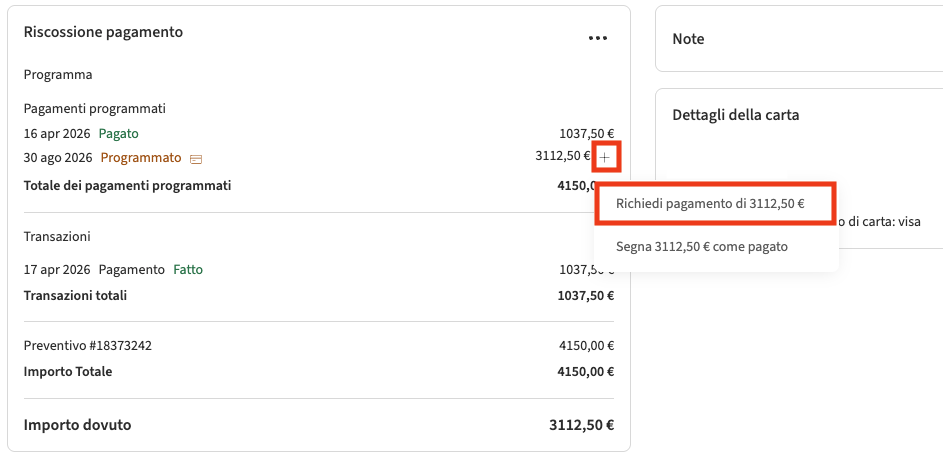Click the Pagamenti programmati section heading

pos(94,108)
